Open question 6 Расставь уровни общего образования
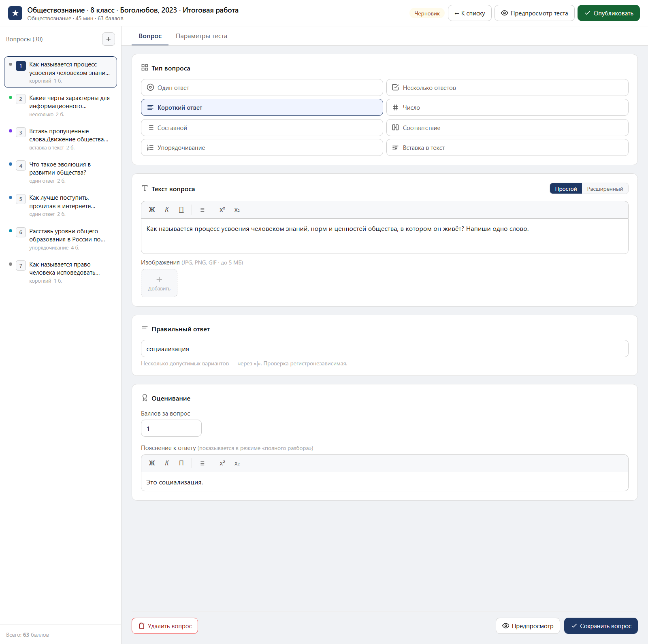 click(x=61, y=239)
